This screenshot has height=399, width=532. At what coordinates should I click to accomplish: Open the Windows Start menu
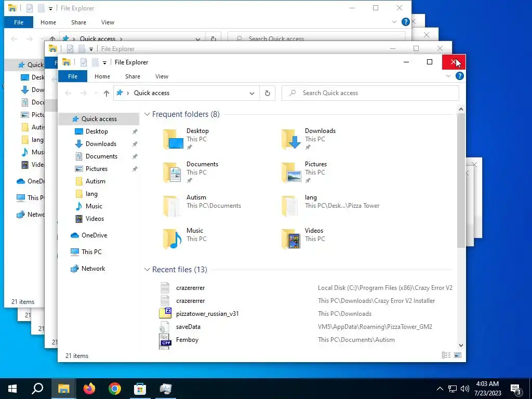point(12,389)
